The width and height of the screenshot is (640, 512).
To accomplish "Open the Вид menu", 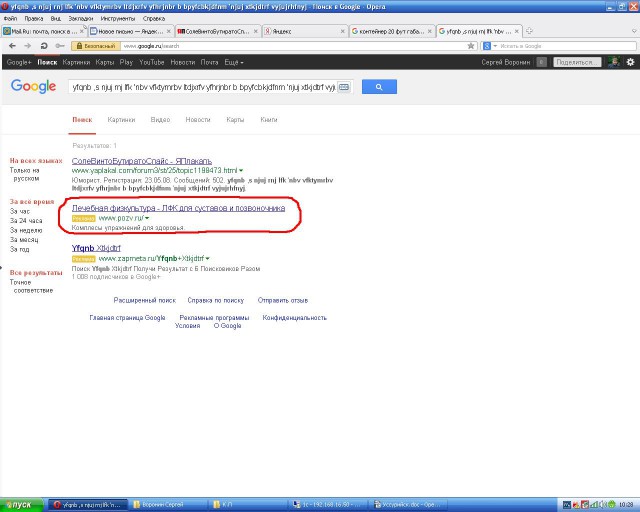I will (56, 18).
